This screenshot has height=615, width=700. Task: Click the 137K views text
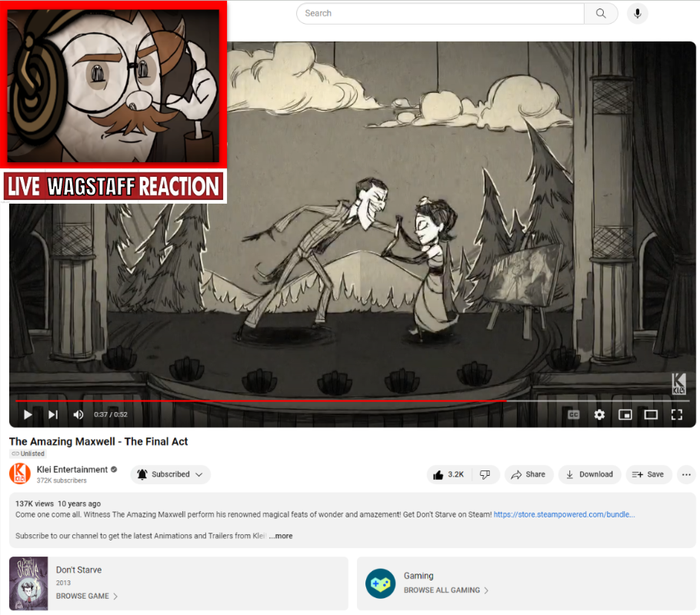tap(35, 504)
